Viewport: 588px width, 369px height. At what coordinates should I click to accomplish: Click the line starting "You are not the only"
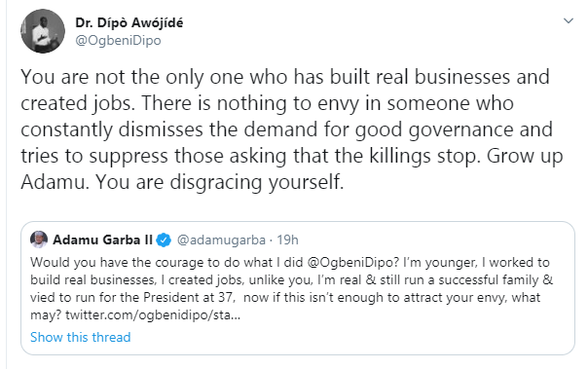click(285, 77)
